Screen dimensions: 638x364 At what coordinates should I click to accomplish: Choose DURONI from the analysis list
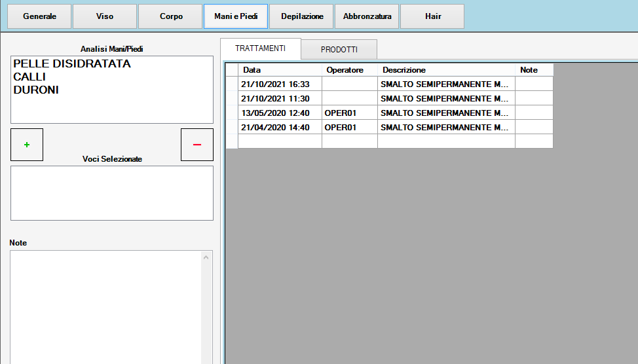click(36, 90)
